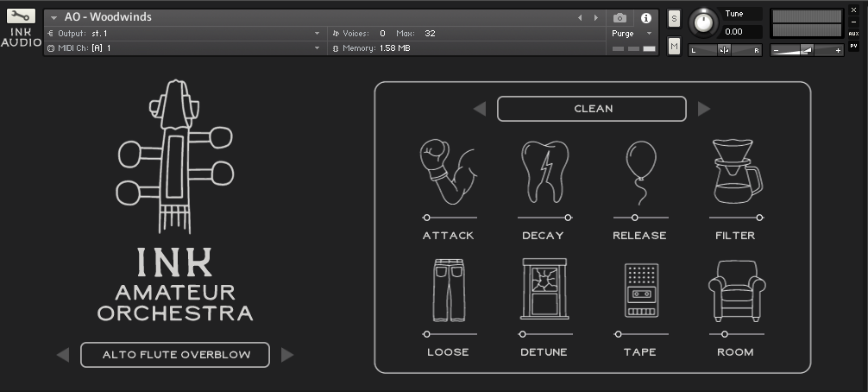The image size is (868, 392).
Task: Click the coffee dripper Filter icon
Action: 736,171
